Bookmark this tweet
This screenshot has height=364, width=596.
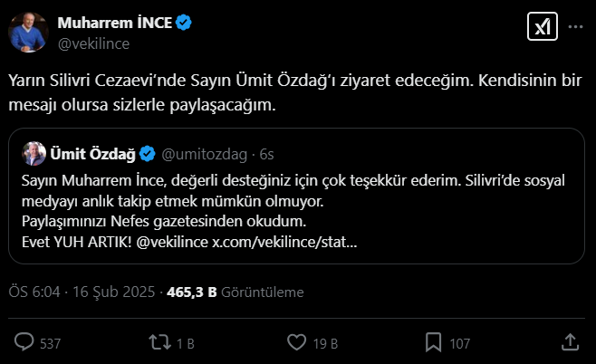point(434,342)
